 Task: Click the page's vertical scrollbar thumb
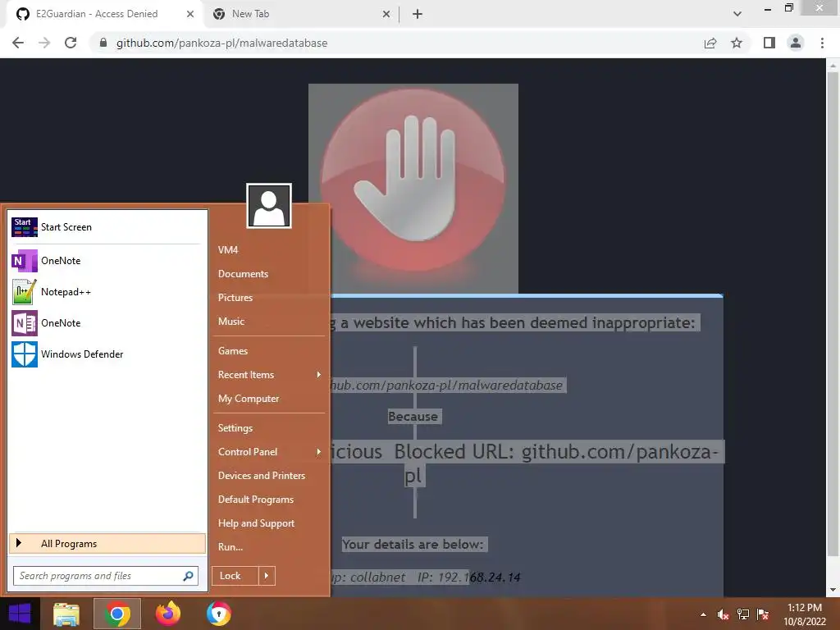[833, 313]
